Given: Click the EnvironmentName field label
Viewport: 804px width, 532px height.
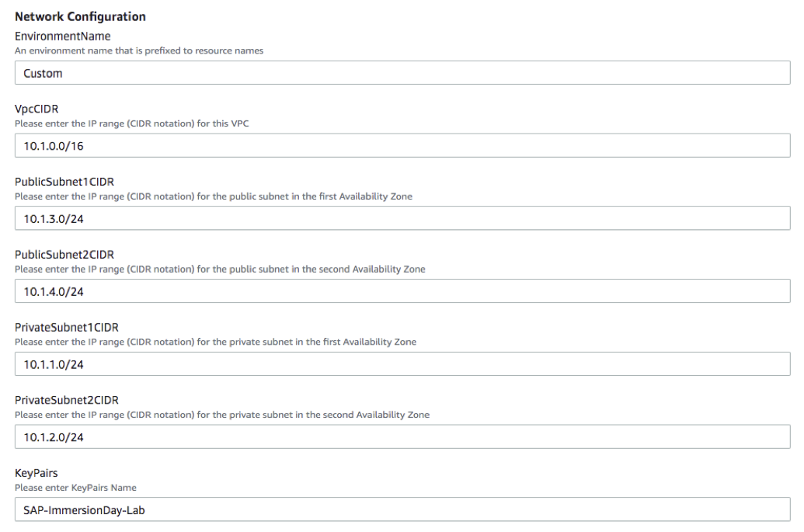Looking at the screenshot, I should point(63,37).
